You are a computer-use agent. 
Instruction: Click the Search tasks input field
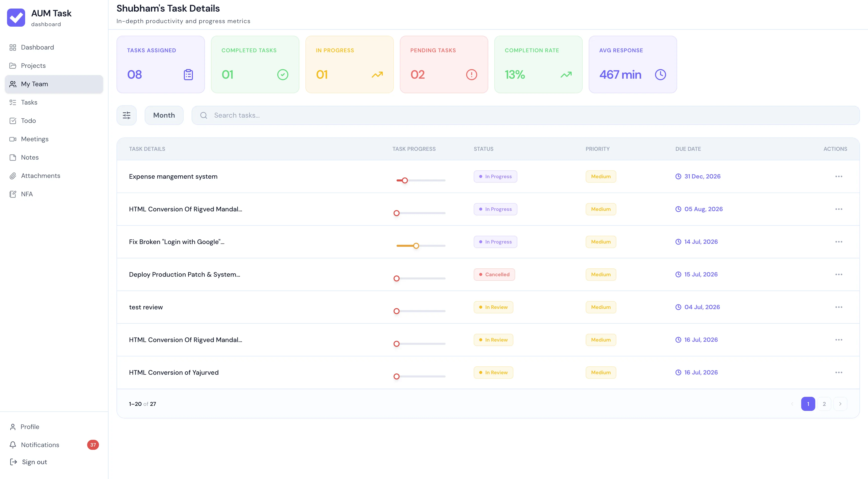tap(526, 115)
